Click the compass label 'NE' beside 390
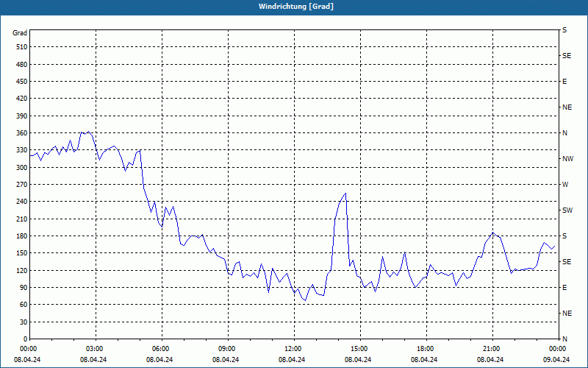This screenshot has width=588, height=368. pyautogui.click(x=567, y=107)
